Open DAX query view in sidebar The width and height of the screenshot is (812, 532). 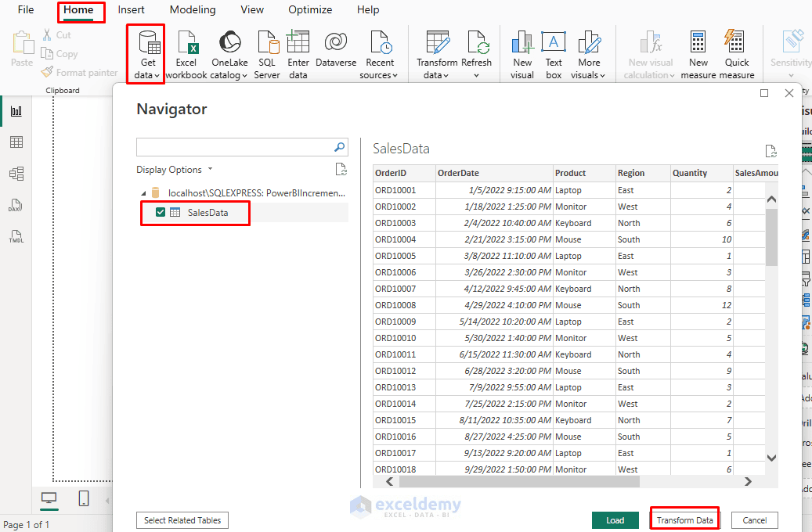pyautogui.click(x=16, y=206)
